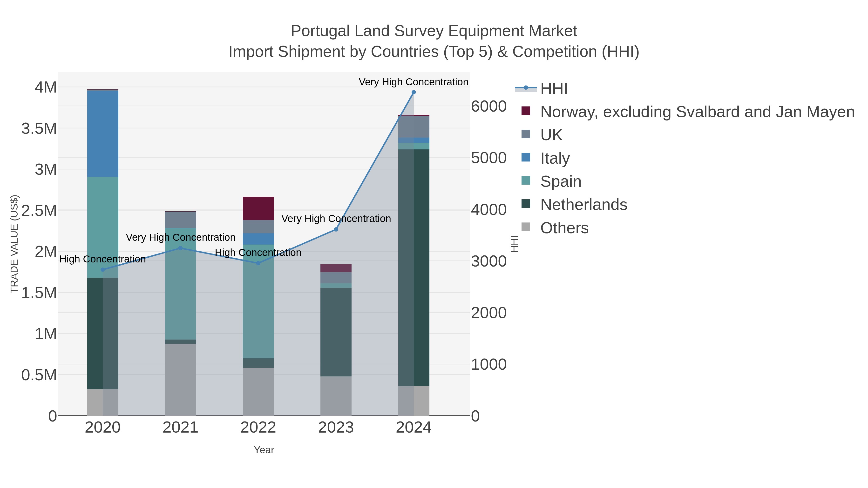Click the Netherlands segment of the 2024 bar
Screen dimensions: 868x488
pyautogui.click(x=414, y=268)
